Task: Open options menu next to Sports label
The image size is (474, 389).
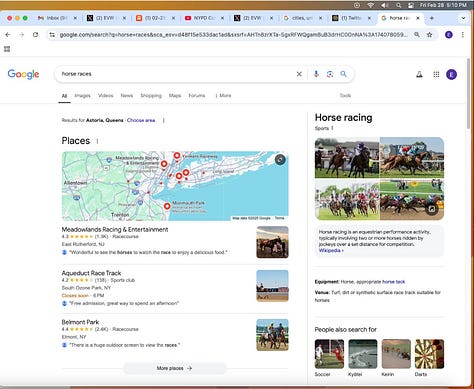Action: tap(332, 128)
